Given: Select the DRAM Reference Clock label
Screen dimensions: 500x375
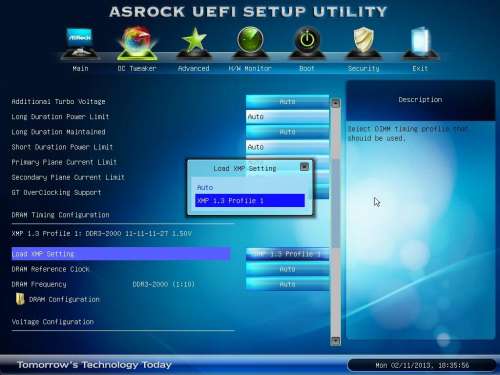Looking at the screenshot, I should [50, 269].
